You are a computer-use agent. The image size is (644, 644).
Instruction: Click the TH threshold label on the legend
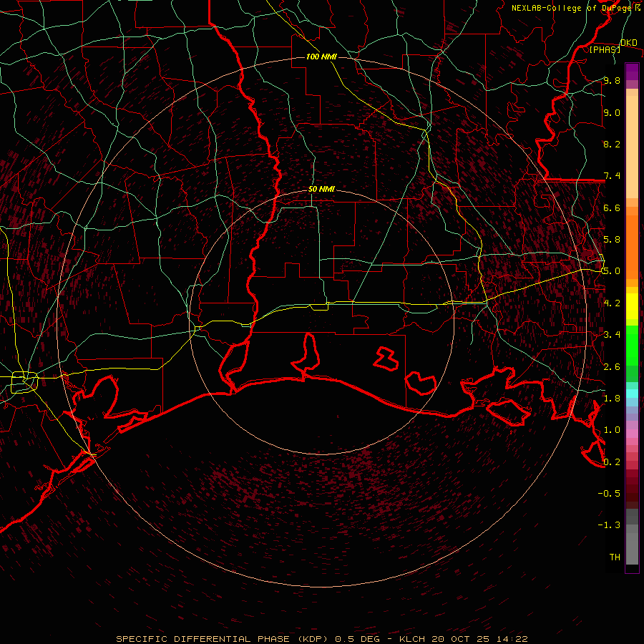coord(615,557)
